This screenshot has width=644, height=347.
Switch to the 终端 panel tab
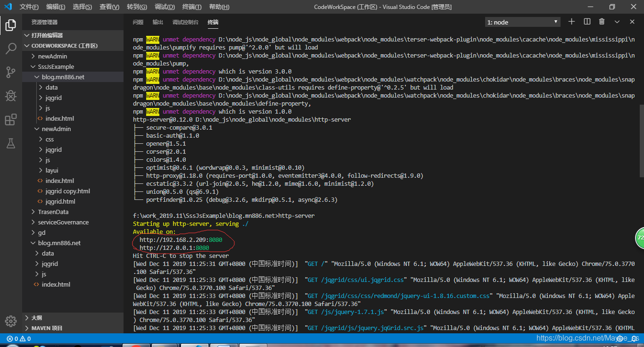tap(213, 22)
